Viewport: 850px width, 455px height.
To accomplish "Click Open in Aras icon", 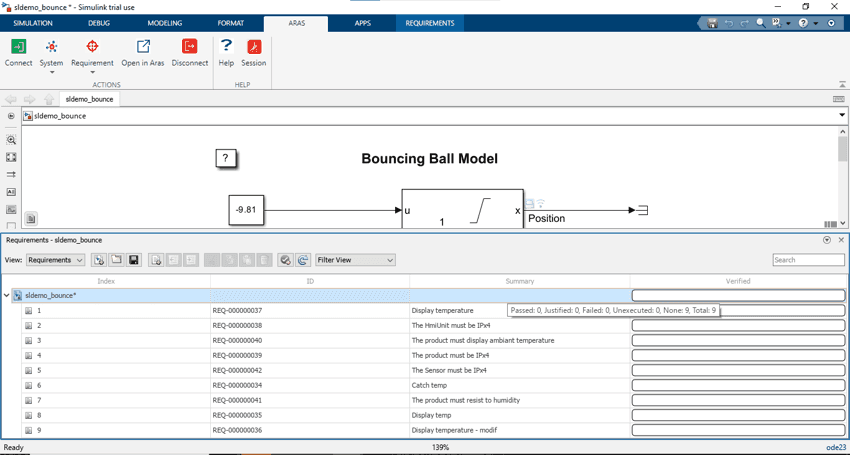I will (x=143, y=47).
